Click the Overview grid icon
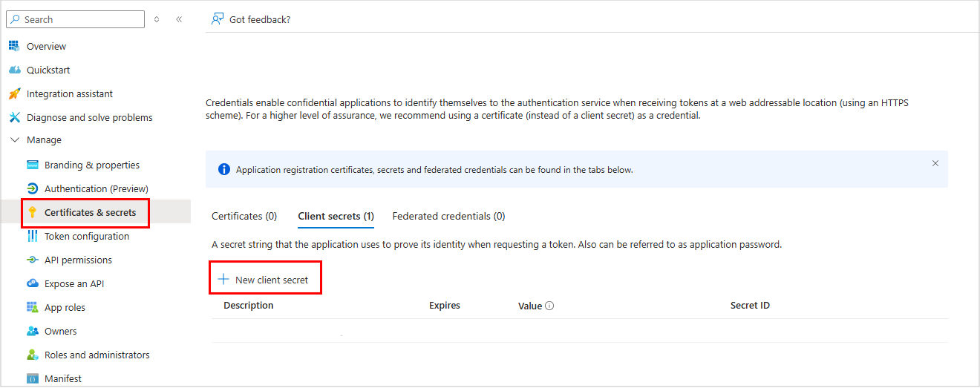 14,46
